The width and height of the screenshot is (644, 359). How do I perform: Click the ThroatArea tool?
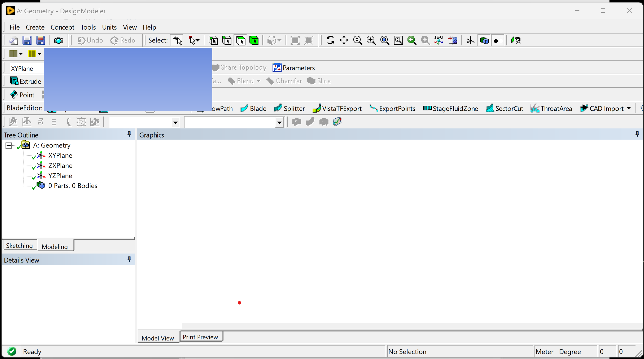pos(551,109)
